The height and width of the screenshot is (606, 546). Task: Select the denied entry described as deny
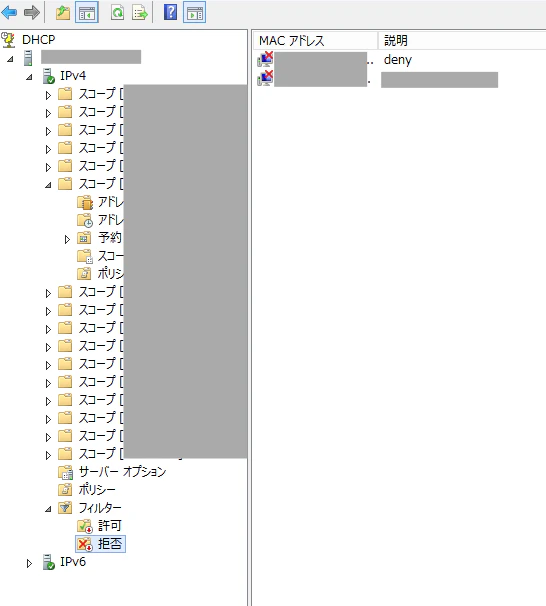point(398,60)
